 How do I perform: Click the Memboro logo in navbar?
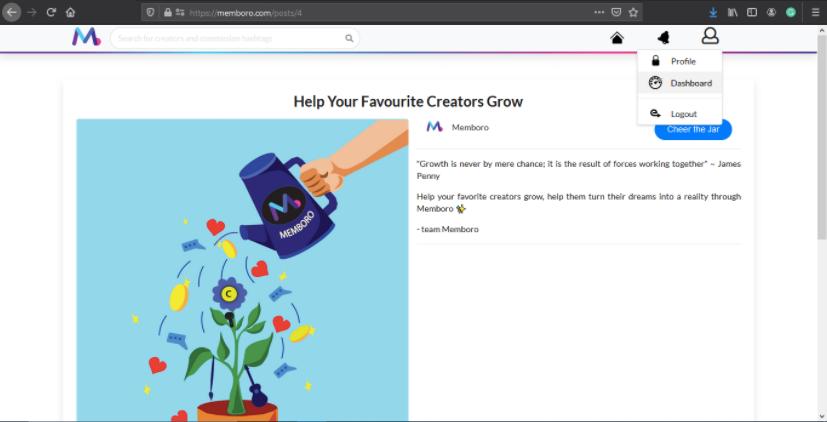86,37
